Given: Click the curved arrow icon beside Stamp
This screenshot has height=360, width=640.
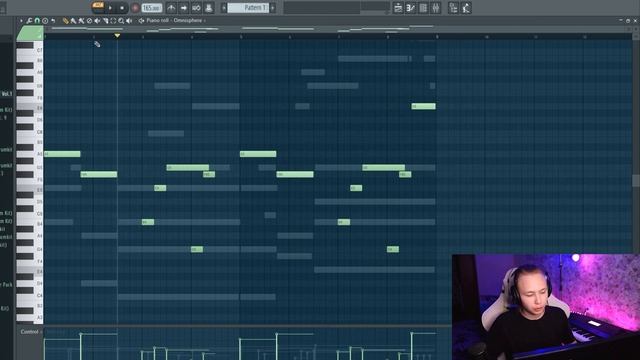Looking at the screenshot, I should click(53, 20).
